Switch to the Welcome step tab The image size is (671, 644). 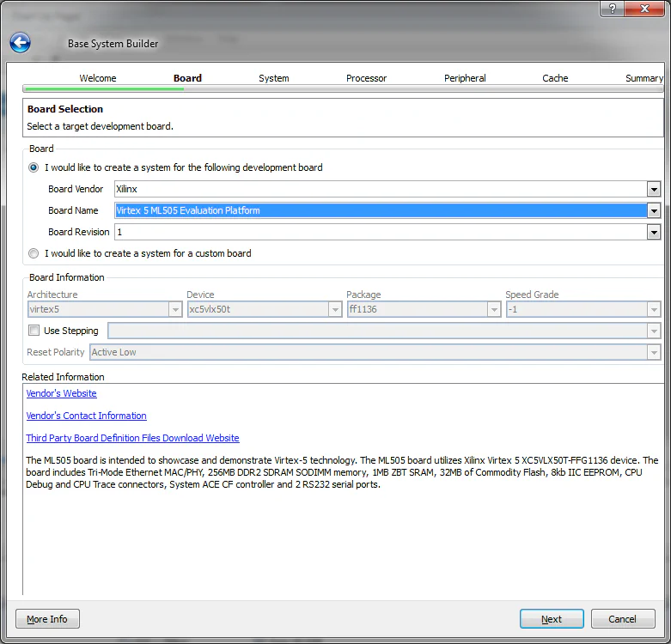[x=98, y=78]
